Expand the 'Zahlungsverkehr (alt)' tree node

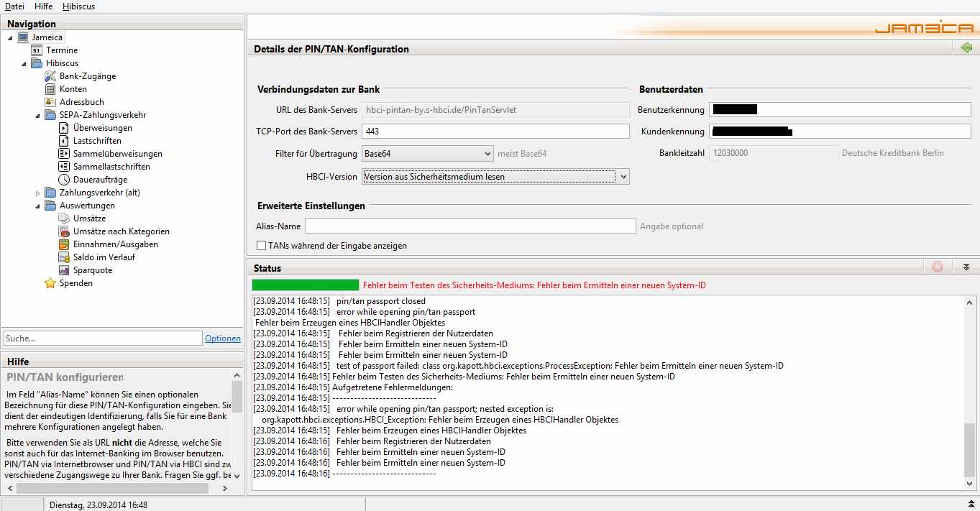pos(38,193)
